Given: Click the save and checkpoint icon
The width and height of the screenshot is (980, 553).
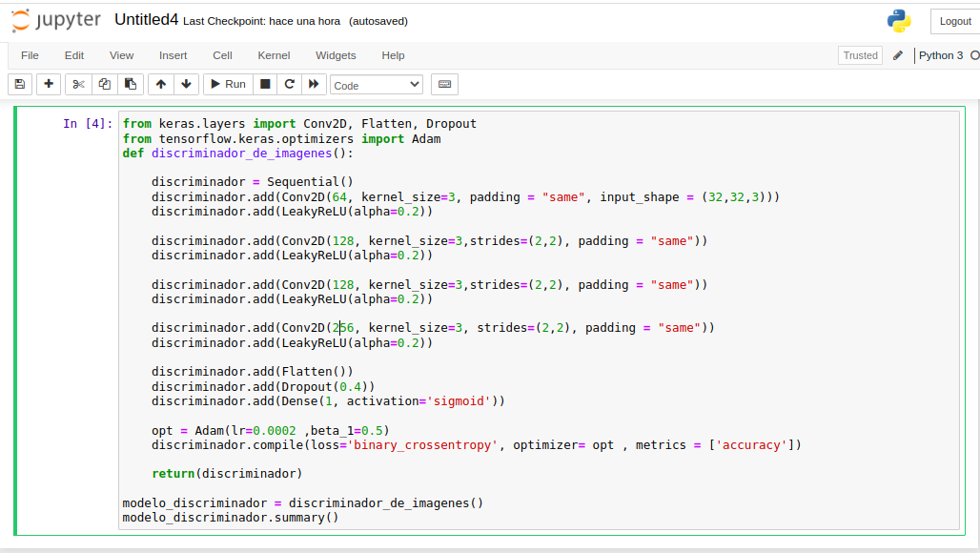Looking at the screenshot, I should click(x=20, y=84).
